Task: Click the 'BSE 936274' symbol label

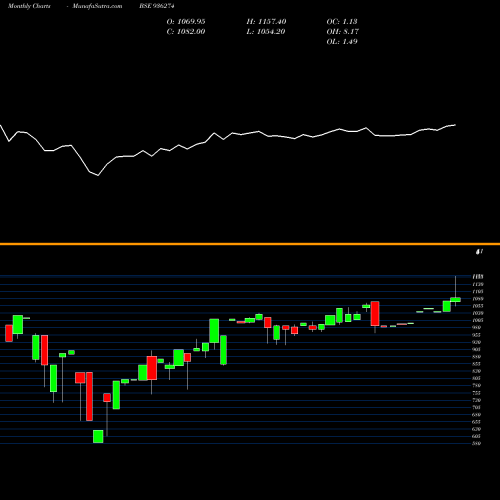Action: click(x=157, y=6)
